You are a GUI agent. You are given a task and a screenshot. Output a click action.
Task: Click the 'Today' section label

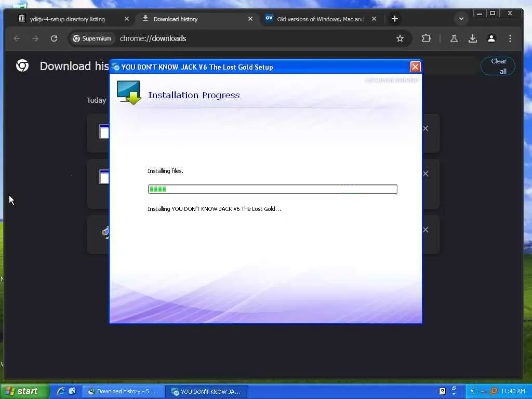pos(96,100)
